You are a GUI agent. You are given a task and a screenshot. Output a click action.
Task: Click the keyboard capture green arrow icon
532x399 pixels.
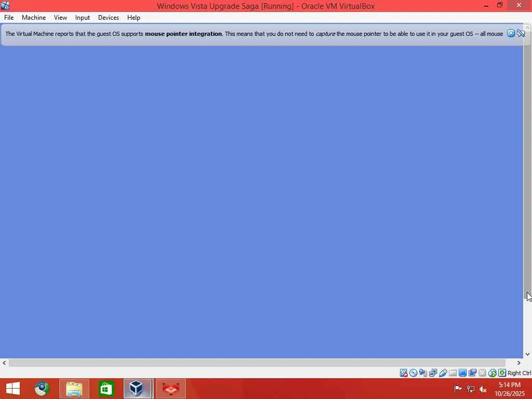pyautogui.click(x=502, y=373)
